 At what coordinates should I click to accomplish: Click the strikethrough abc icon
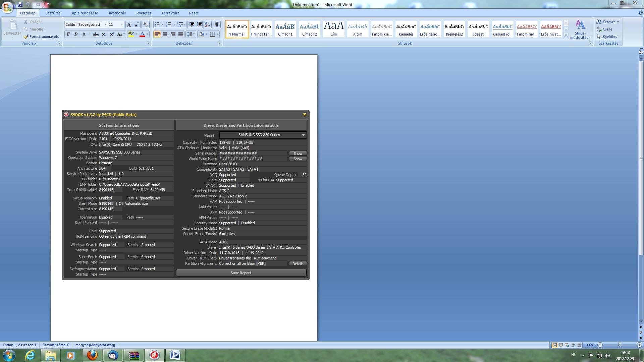tap(96, 34)
